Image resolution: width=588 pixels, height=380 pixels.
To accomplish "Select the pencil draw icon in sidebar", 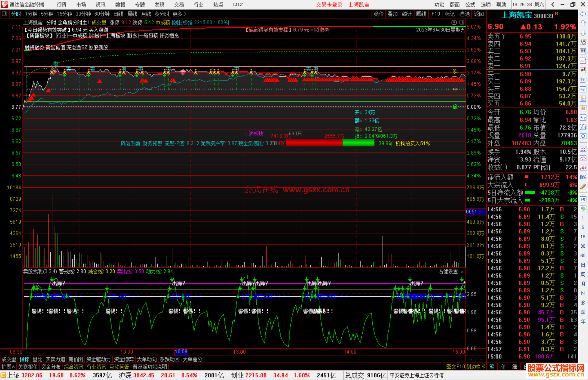I will tap(583, 187).
